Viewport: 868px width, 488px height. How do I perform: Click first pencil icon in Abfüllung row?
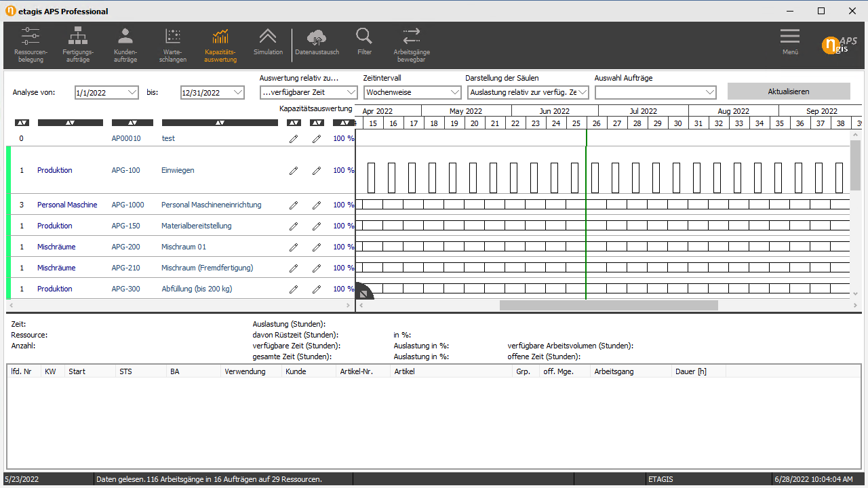click(x=294, y=289)
